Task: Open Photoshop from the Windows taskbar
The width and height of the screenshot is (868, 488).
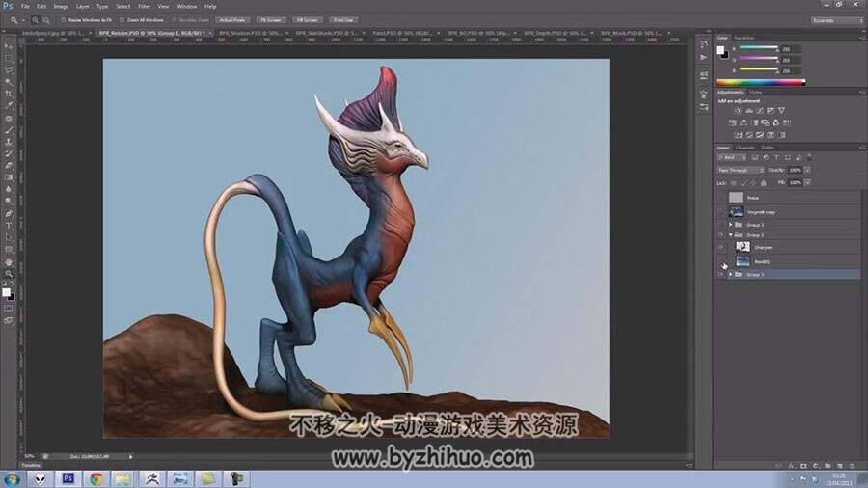Action: [68, 478]
